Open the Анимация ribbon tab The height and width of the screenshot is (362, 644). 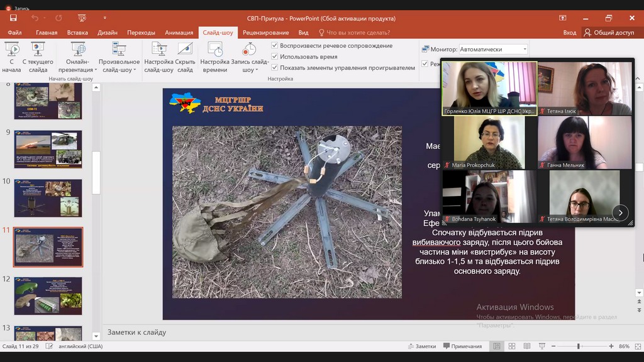tap(179, 33)
